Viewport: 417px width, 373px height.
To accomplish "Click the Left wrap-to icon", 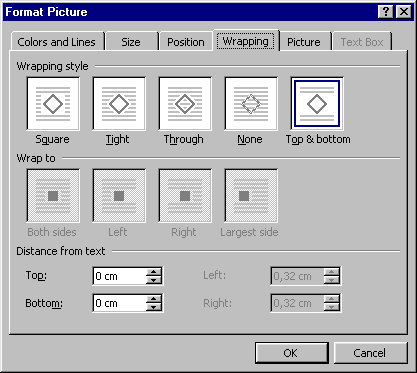I will pyautogui.click(x=119, y=196).
